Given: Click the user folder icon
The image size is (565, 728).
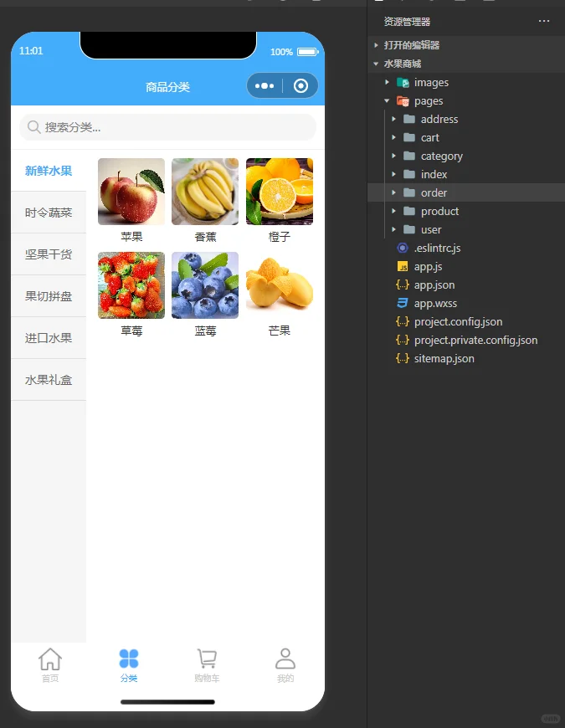Looking at the screenshot, I should click(409, 229).
